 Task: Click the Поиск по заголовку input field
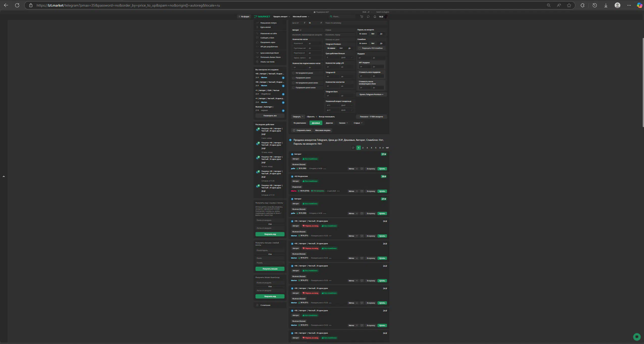click(355, 23)
